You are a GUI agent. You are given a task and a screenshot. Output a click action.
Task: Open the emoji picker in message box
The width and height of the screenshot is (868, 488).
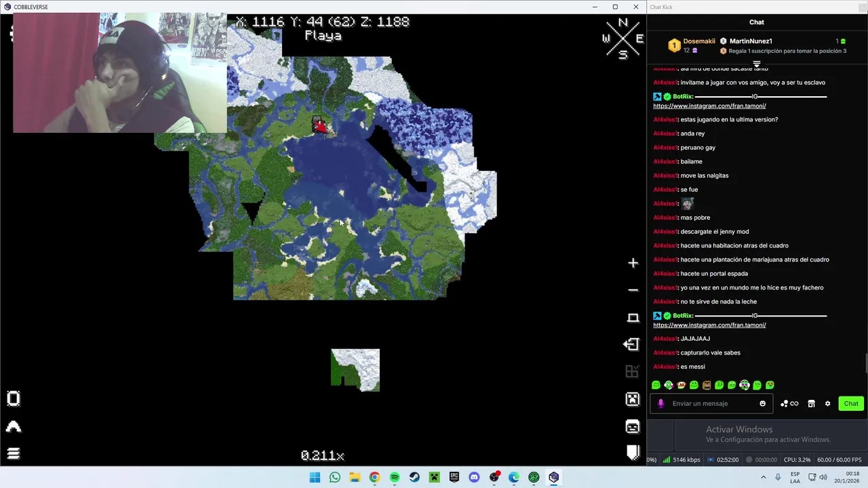[x=762, y=403]
